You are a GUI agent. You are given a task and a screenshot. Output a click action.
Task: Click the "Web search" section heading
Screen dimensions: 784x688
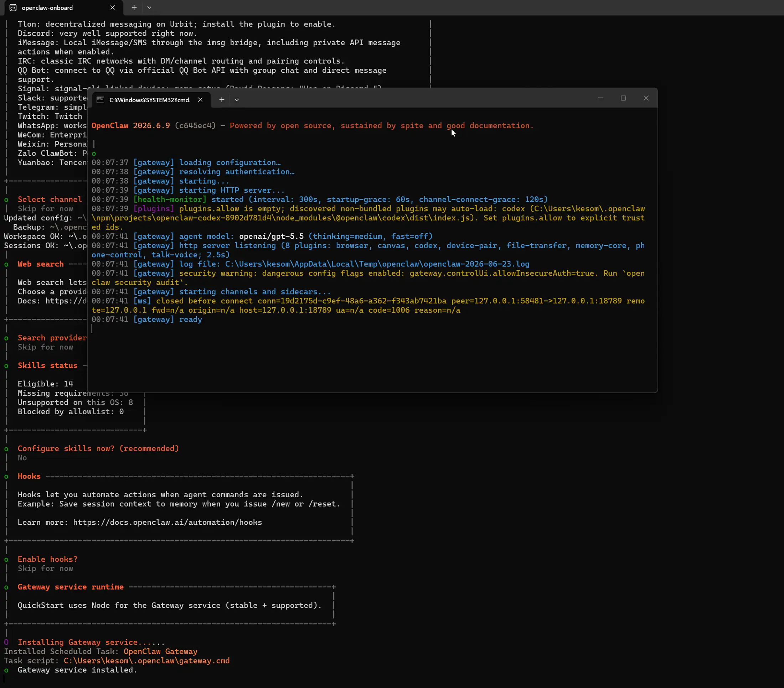(x=41, y=264)
